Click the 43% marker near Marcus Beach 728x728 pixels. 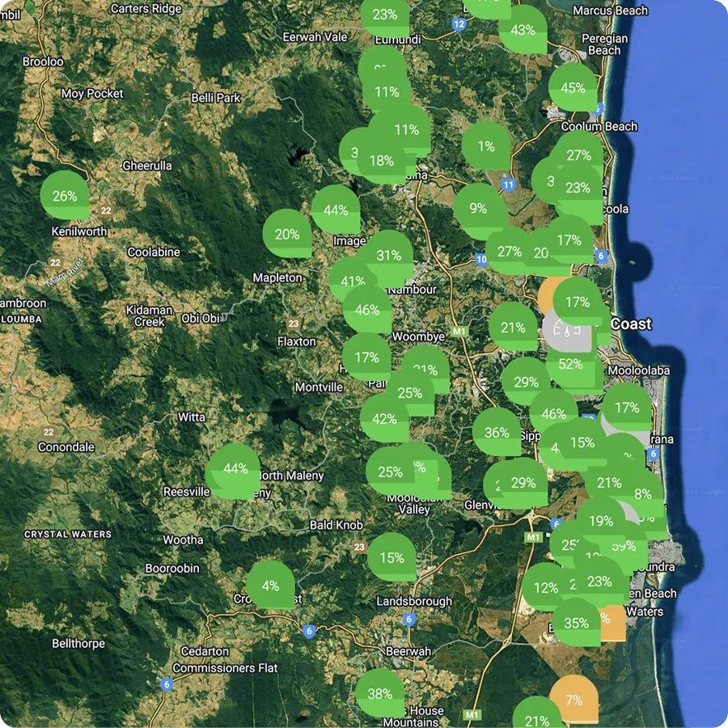[x=524, y=32]
